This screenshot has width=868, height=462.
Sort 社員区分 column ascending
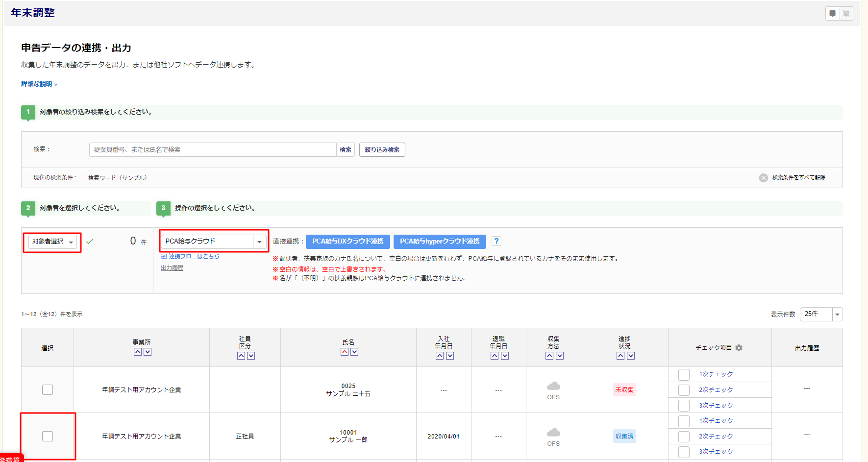tap(241, 356)
